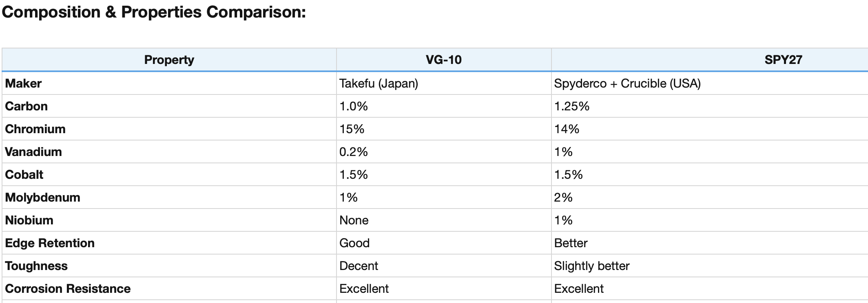Select the 15% chromium value
The image size is (868, 303).
tap(352, 129)
